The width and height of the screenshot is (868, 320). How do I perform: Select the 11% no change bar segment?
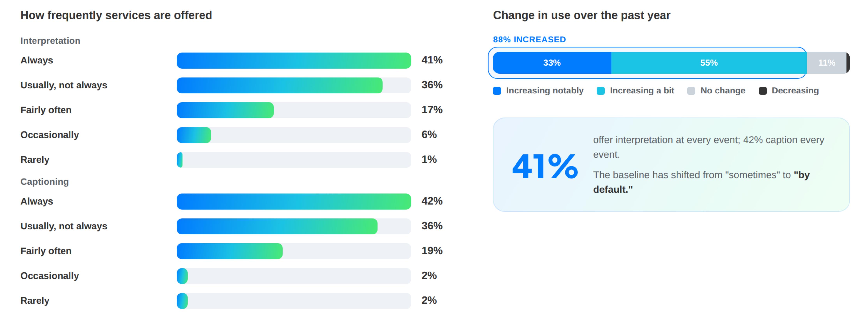click(x=827, y=63)
